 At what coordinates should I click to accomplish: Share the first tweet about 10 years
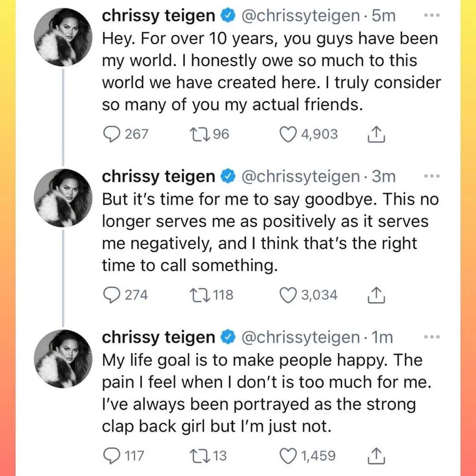tap(376, 134)
